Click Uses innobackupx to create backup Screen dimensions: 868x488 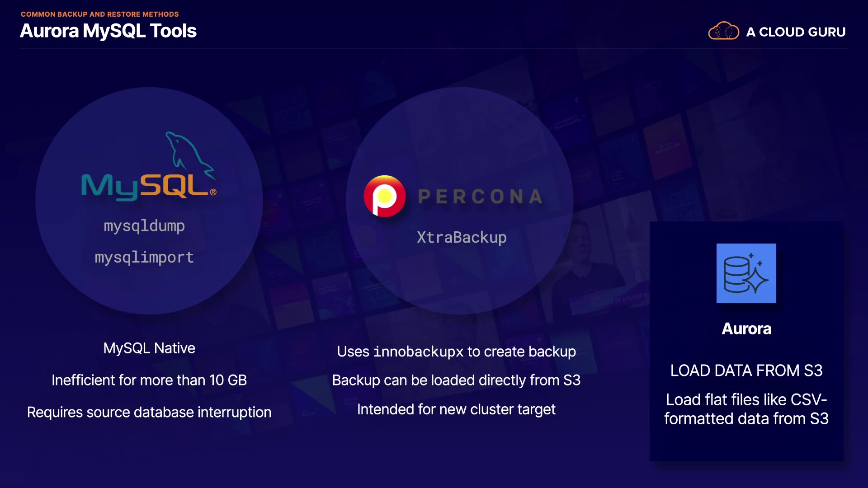[456, 352]
